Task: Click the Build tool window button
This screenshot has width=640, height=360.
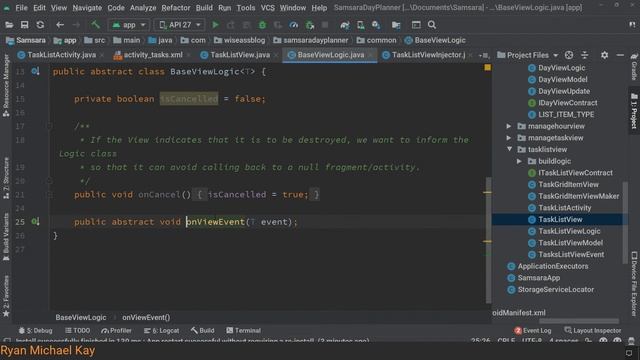Action: [x=202, y=330]
